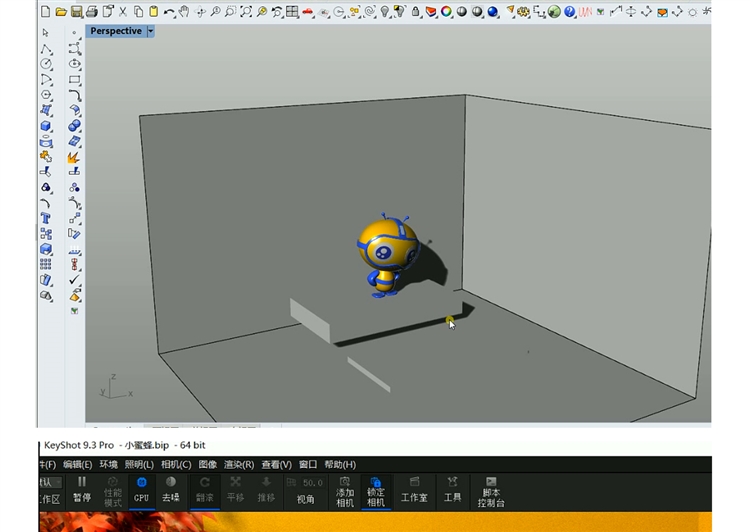This screenshot has height=532, width=750.
Task: Click the Paste clipboard icon
Action: click(x=154, y=11)
